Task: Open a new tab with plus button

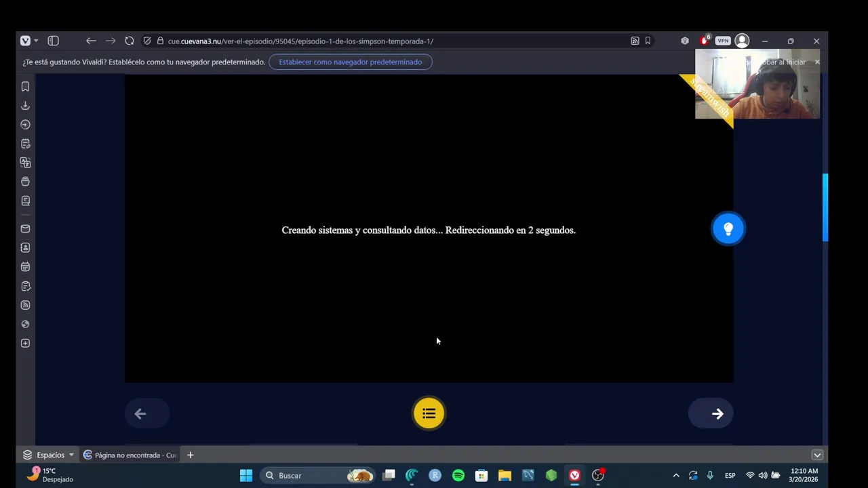Action: point(191,455)
